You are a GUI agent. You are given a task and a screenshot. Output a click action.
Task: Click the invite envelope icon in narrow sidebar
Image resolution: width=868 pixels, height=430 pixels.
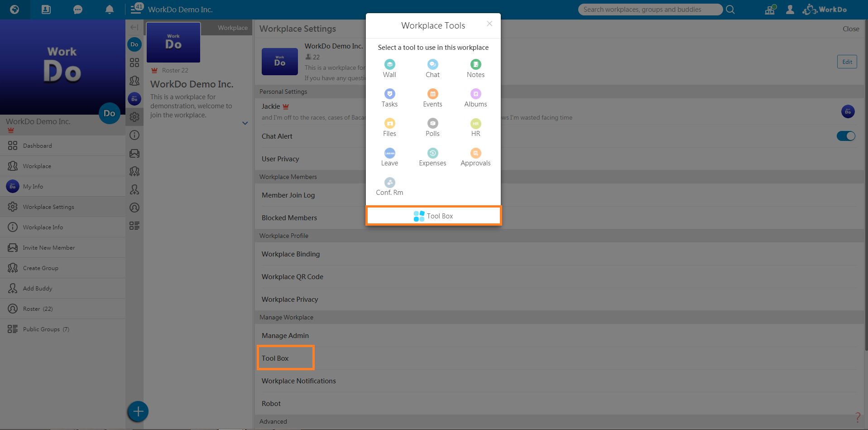click(x=134, y=153)
